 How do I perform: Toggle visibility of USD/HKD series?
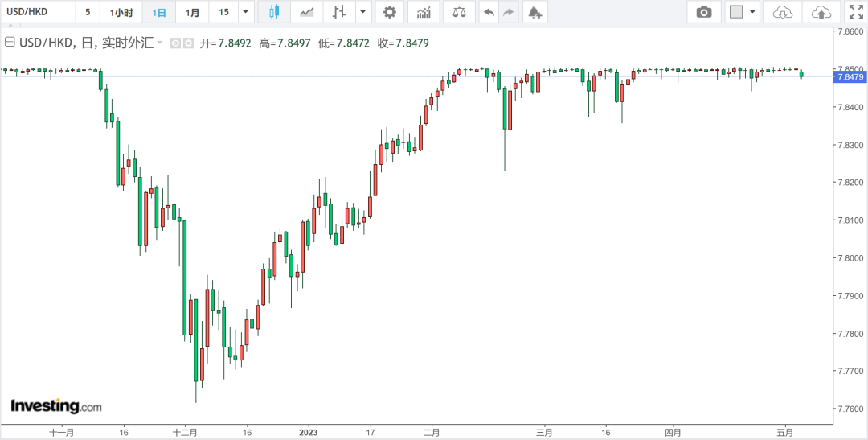[174, 43]
